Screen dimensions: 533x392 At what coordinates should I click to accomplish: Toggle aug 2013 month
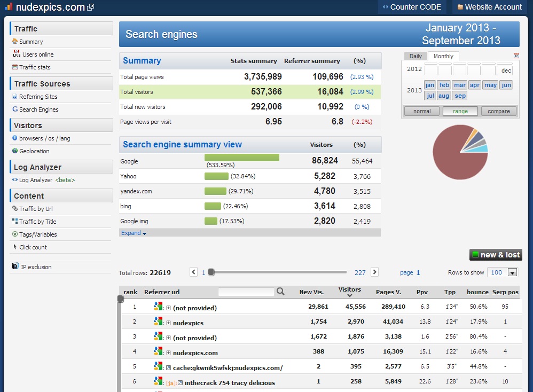point(444,96)
